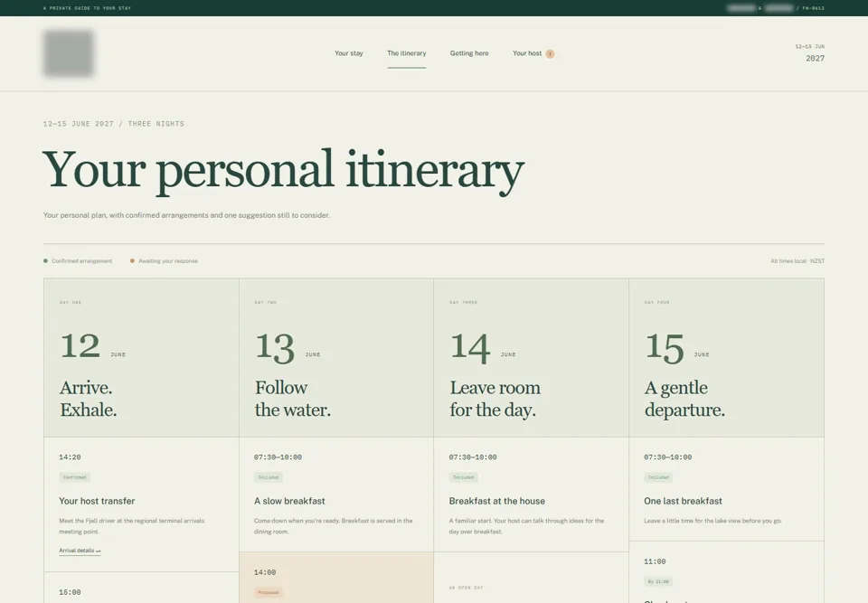The width and height of the screenshot is (868, 603).
Task: Click the orange notification badge beside Your host
Action: (x=550, y=53)
